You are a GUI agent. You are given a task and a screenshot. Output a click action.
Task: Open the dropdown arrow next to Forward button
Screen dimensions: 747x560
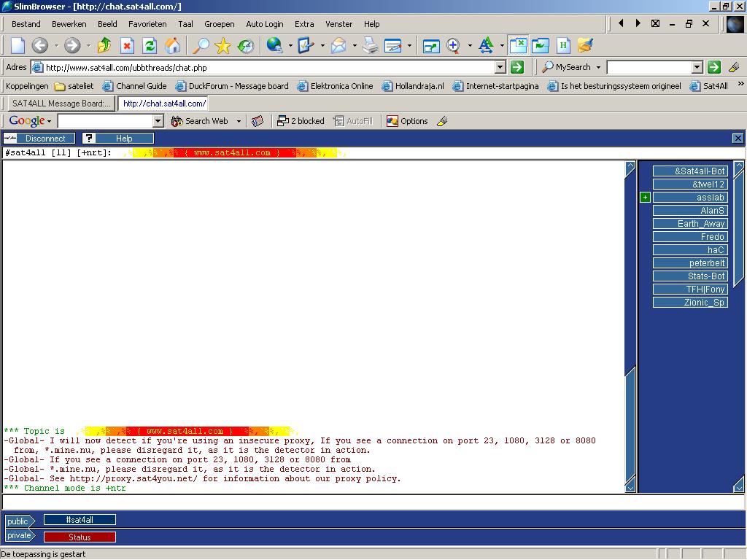(x=88, y=46)
